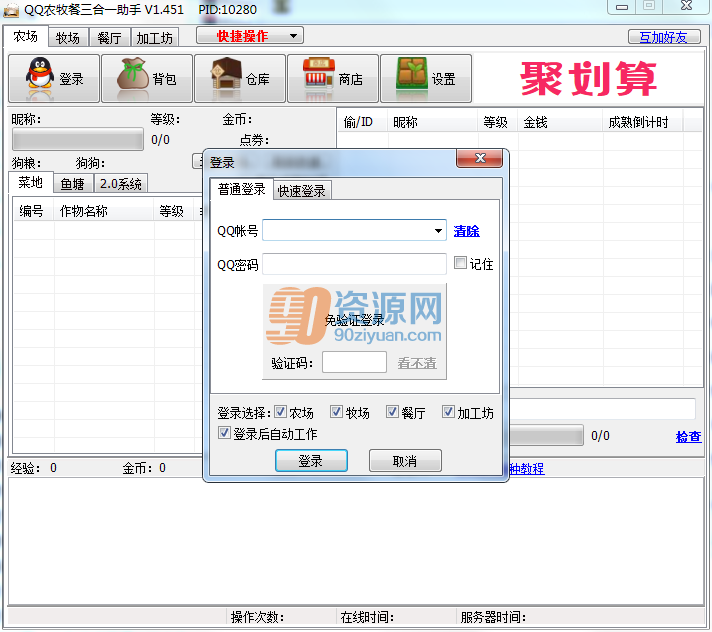
Task: Click the progress bar beside 检查
Action: pyautogui.click(x=547, y=435)
